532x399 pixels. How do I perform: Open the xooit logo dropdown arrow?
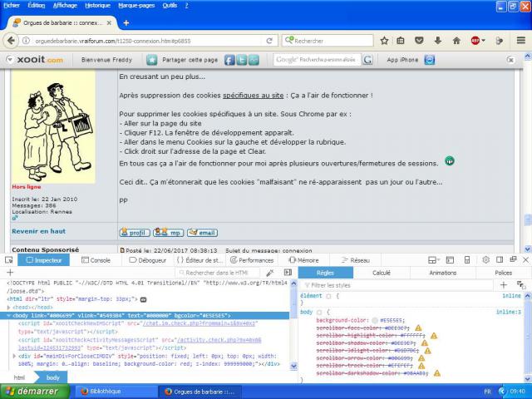point(10,60)
